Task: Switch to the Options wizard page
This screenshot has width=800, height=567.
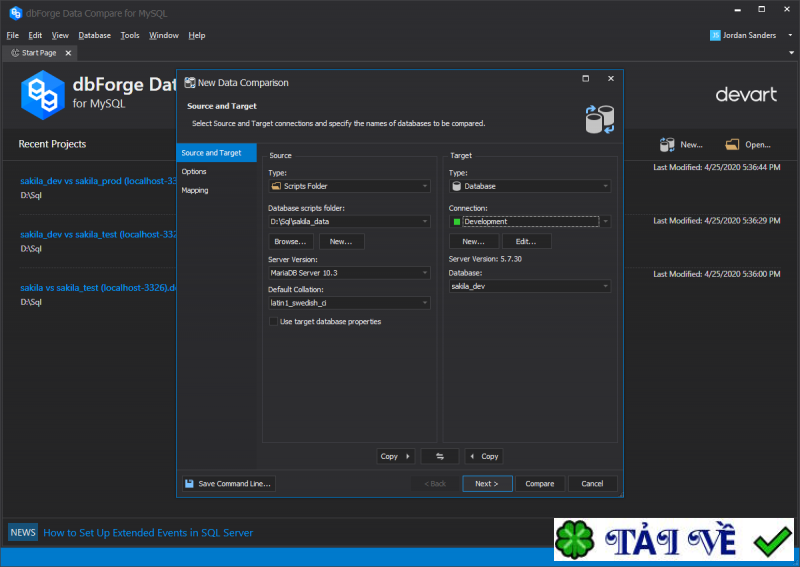Action: [x=194, y=171]
